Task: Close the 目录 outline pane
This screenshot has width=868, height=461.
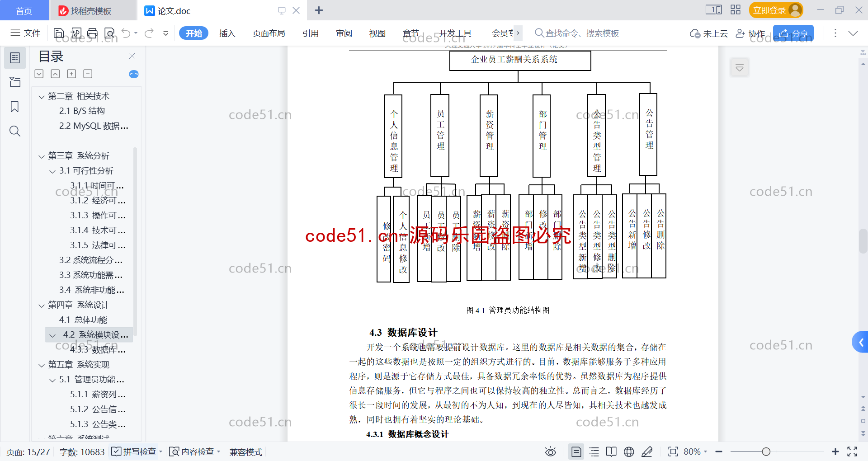Action: coord(132,56)
